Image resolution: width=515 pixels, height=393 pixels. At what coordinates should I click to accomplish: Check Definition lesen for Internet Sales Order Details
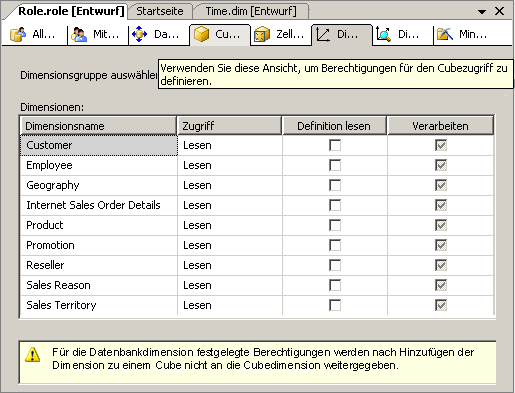point(335,205)
